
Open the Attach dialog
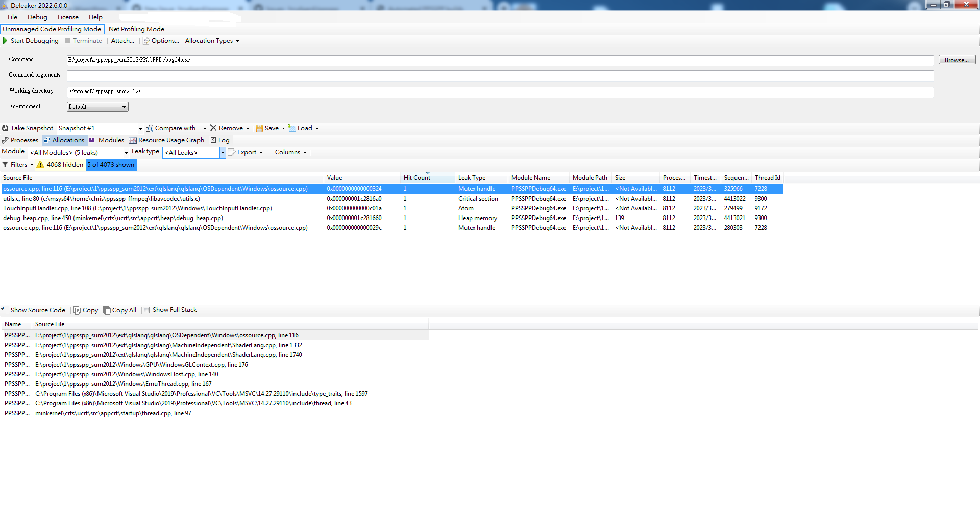(122, 41)
